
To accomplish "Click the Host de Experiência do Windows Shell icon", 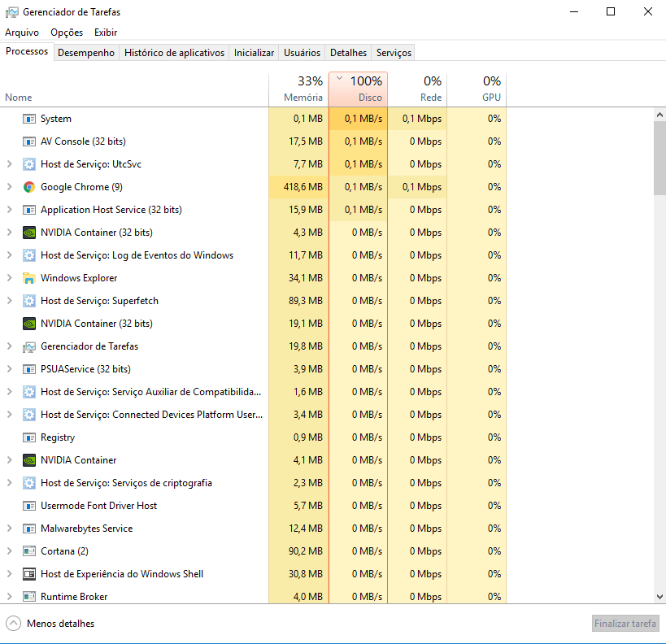I will 29,574.
